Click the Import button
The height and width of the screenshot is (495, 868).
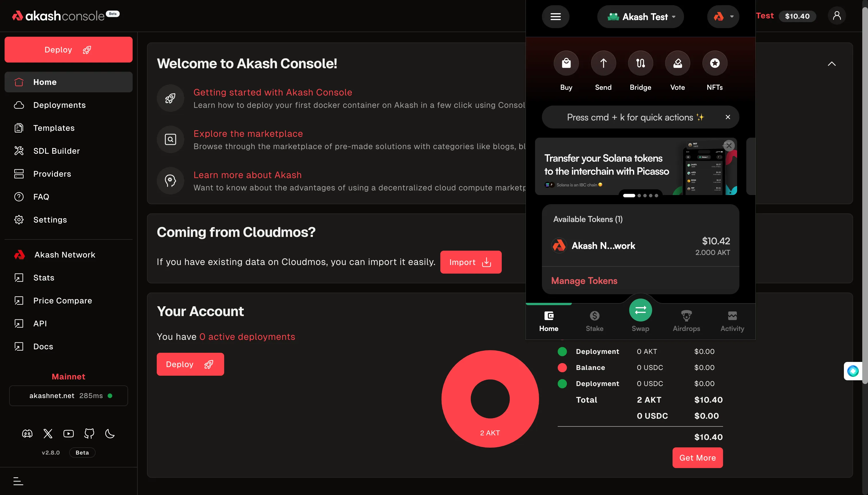[470, 262]
